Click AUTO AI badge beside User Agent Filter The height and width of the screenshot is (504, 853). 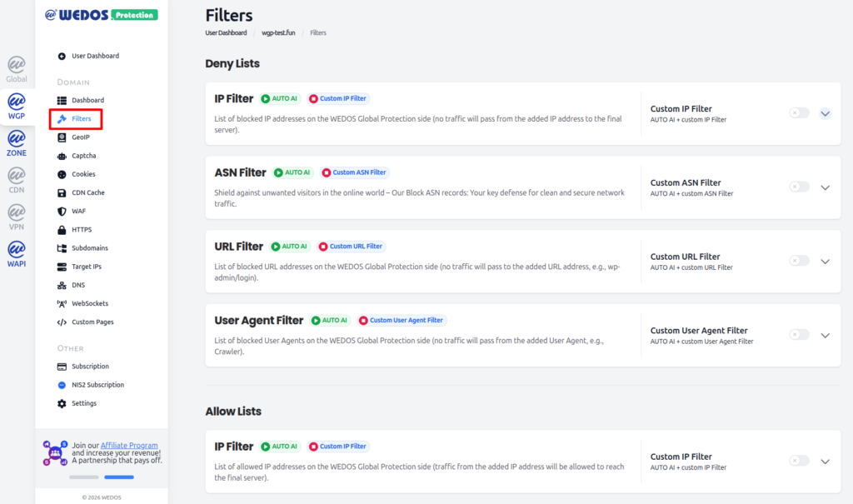(x=330, y=321)
